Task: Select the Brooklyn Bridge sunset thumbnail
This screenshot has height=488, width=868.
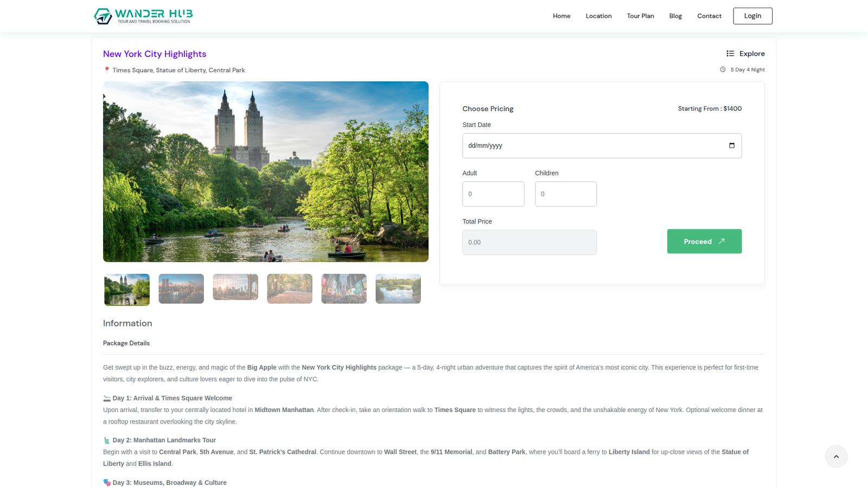Action: tap(181, 288)
